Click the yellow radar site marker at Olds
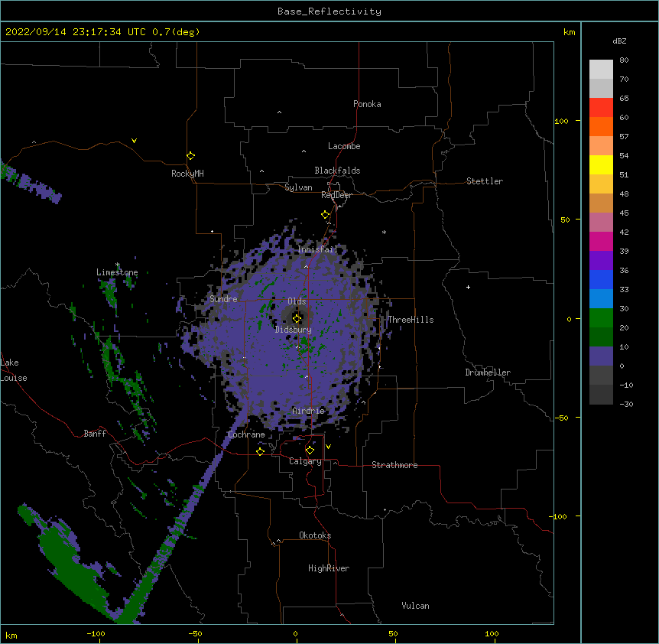Image resolution: width=659 pixels, height=644 pixels. pos(297,319)
